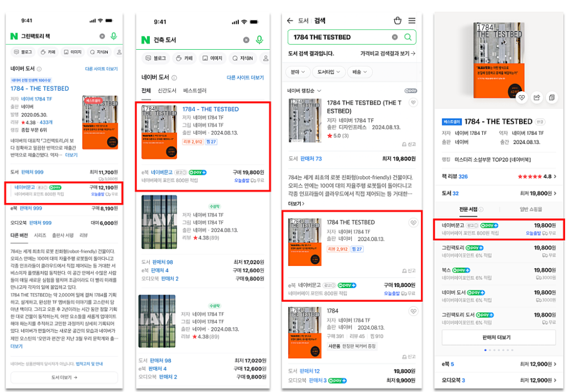Image resolution: width=574 pixels, height=392 pixels.
Task: Select the '그린팩토리 도서' seller row
Action: click(499, 319)
